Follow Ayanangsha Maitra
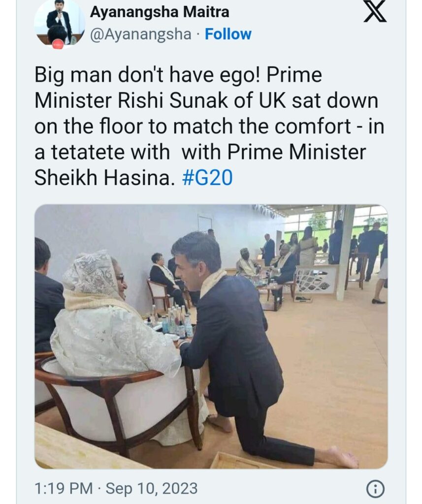The height and width of the screenshot is (504, 422). pyautogui.click(x=228, y=34)
